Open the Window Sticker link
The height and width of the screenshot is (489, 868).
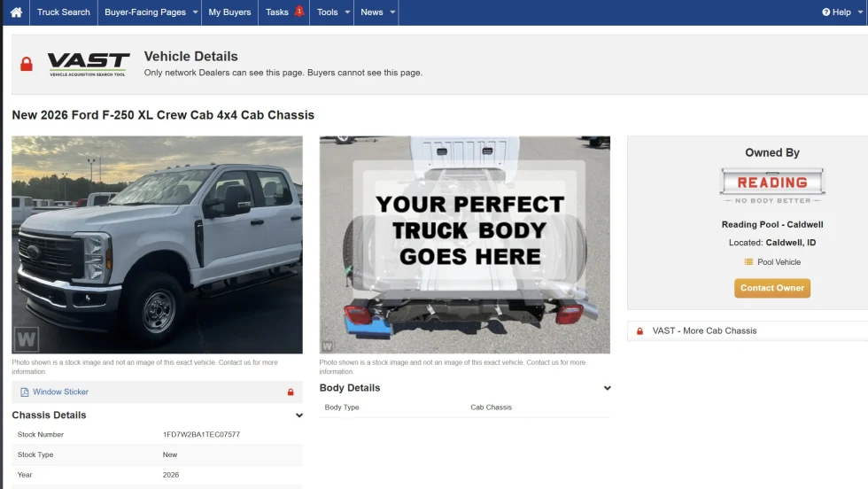60,392
